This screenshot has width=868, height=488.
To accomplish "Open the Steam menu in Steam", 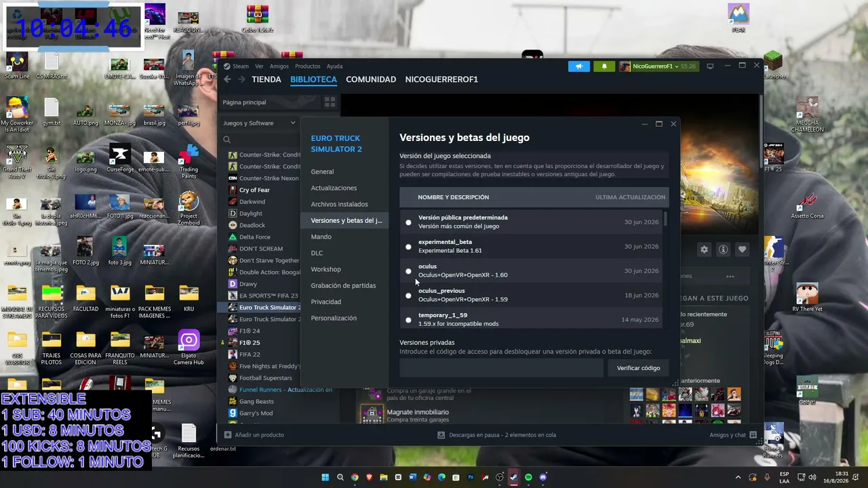I will tap(240, 66).
